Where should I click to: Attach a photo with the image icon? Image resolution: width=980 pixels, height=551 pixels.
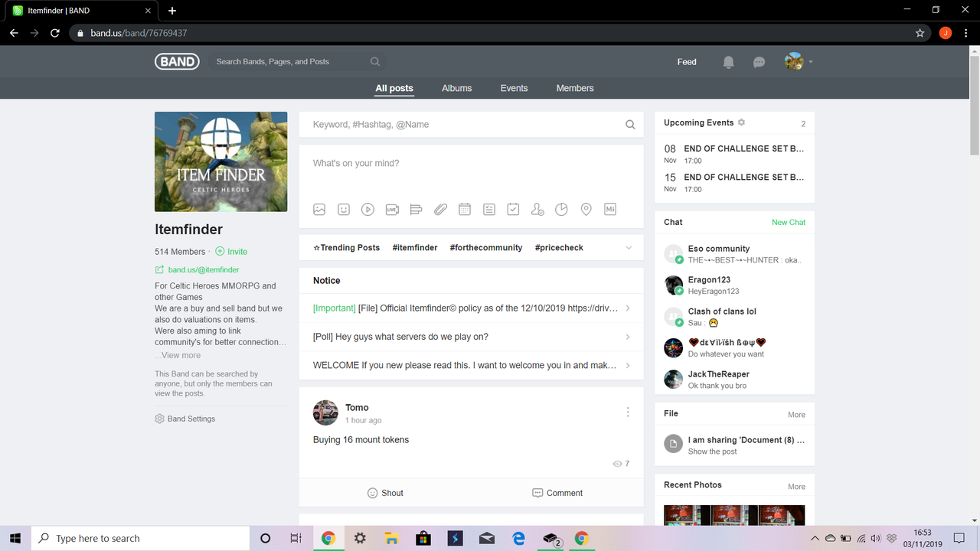pos(319,209)
